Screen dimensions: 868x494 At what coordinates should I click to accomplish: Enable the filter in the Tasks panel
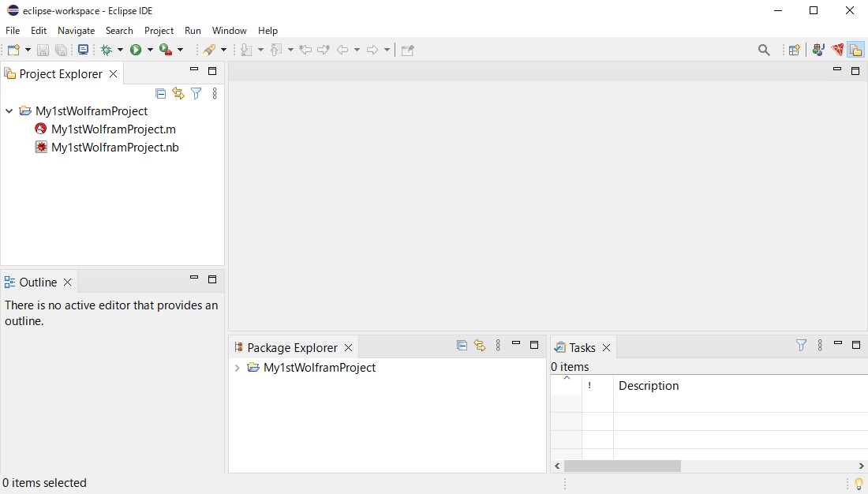point(801,345)
